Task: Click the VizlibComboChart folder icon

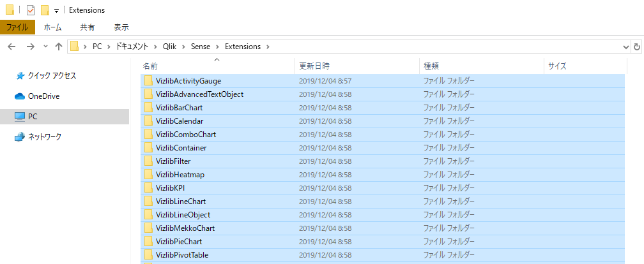Action: tap(148, 135)
